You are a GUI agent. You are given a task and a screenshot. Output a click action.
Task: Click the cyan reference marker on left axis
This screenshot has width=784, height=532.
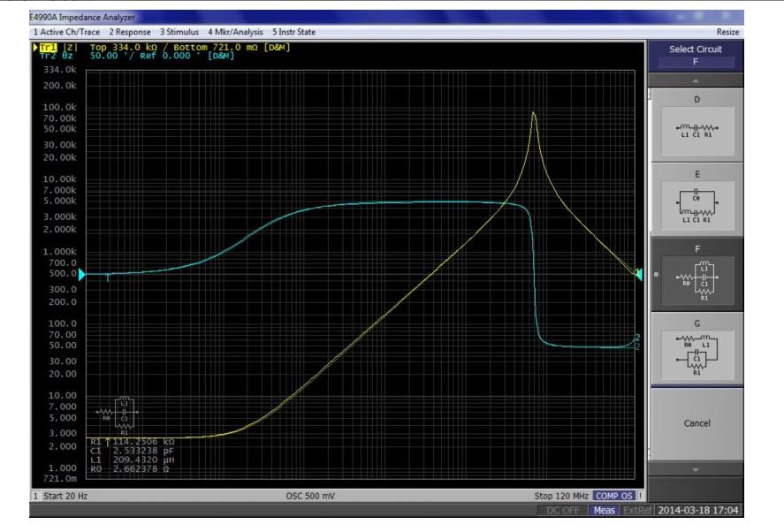coord(82,274)
